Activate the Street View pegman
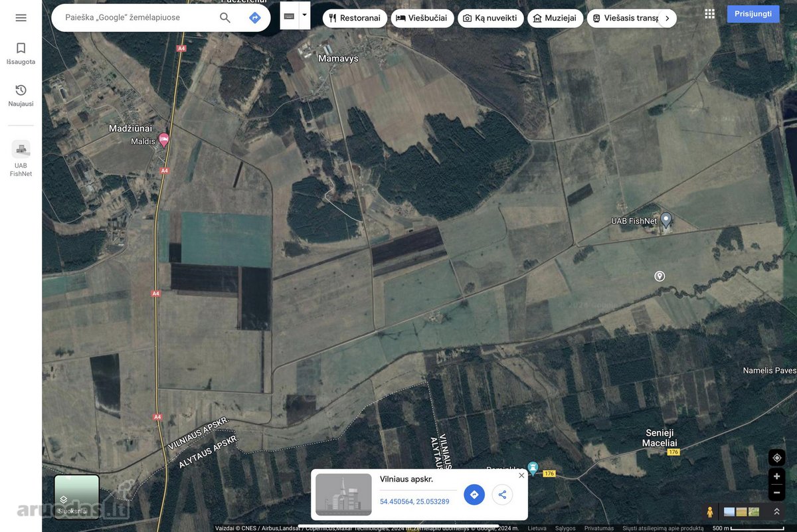The image size is (797, 532). click(710, 512)
